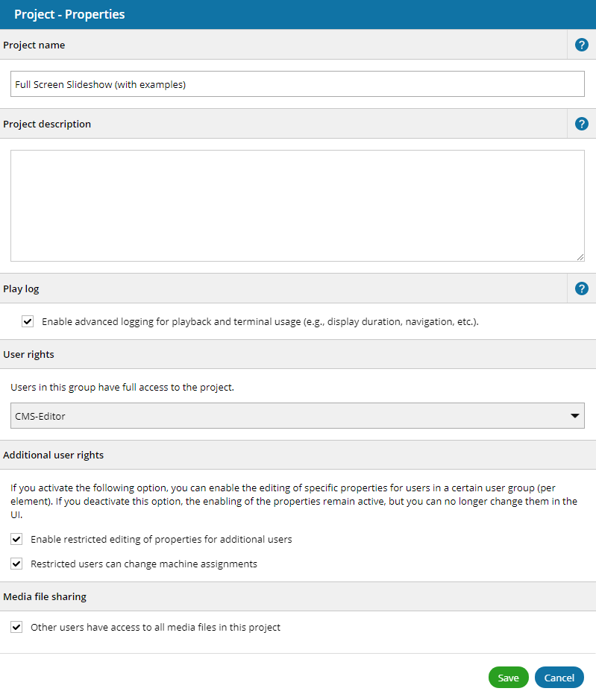
Task: Disable advanced logging for playback checkbox
Action: pos(28,321)
